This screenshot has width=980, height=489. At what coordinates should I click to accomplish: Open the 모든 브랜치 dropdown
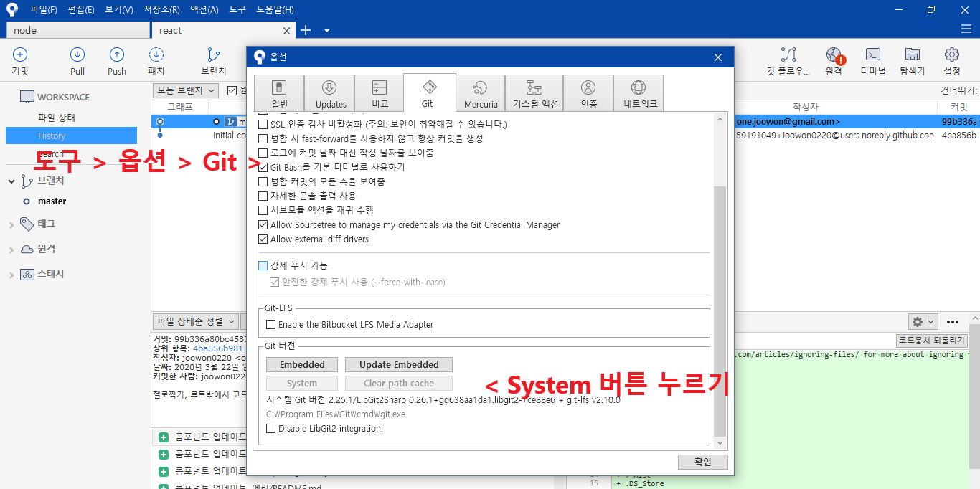pyautogui.click(x=185, y=90)
